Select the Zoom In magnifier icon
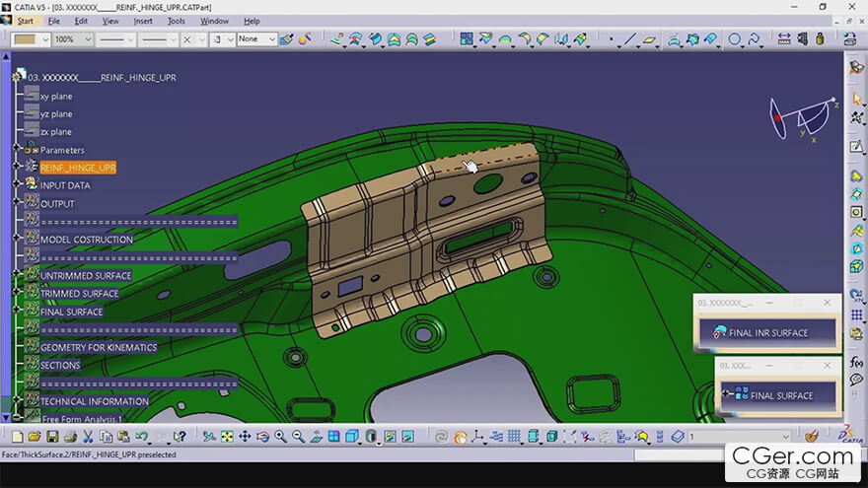Viewport: 868px width, 488px height. click(x=281, y=437)
